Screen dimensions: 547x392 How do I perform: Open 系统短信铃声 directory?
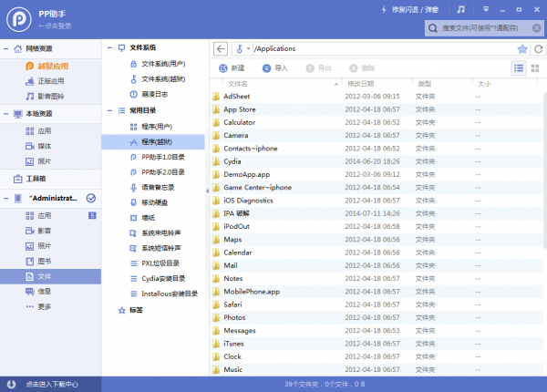click(153, 248)
